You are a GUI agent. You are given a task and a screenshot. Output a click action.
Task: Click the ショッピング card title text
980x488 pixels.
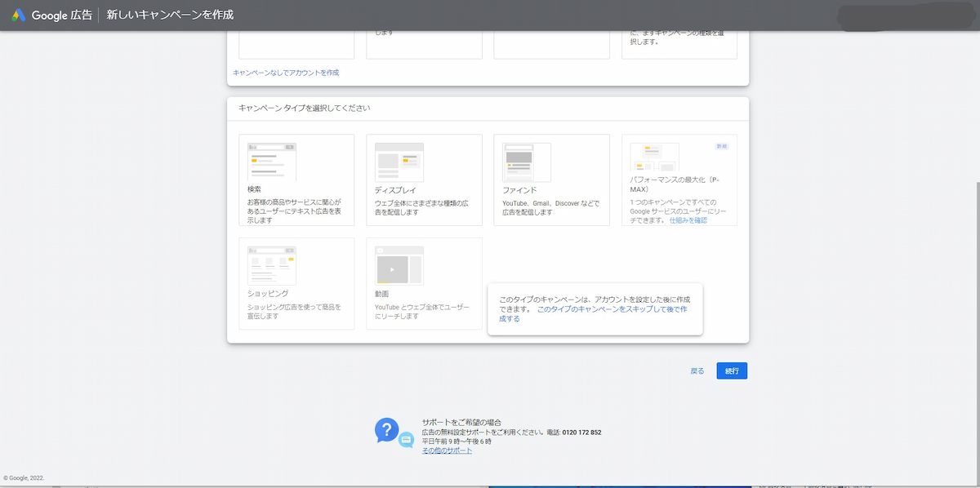coord(268,293)
